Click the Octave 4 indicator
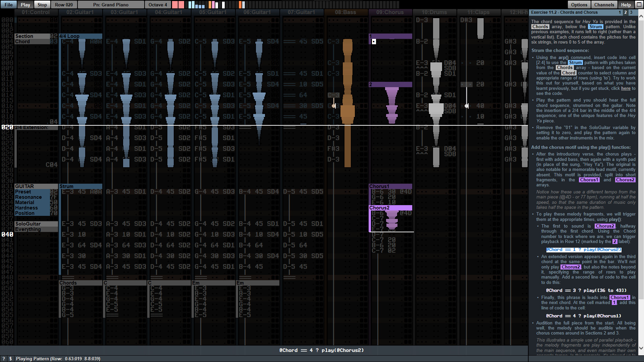Image resolution: width=644 pixels, height=362 pixels. click(158, 4)
